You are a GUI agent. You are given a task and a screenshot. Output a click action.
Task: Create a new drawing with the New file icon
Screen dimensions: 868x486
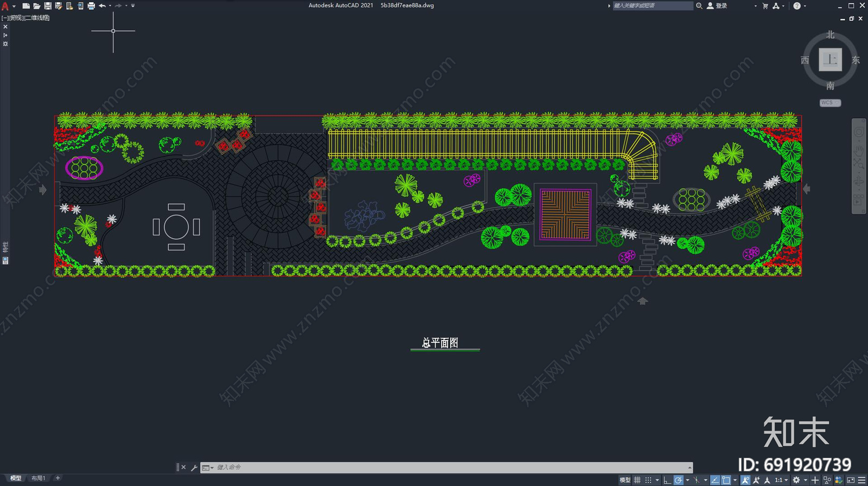point(26,6)
